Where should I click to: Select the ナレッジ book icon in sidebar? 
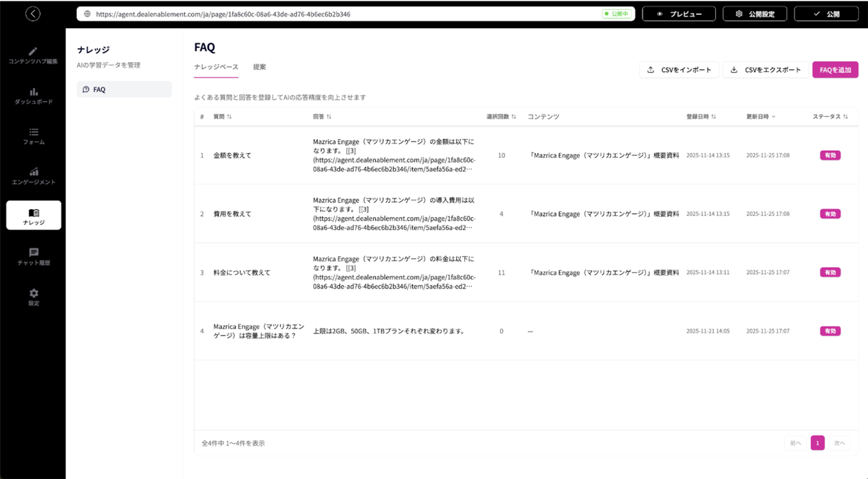pos(33,213)
